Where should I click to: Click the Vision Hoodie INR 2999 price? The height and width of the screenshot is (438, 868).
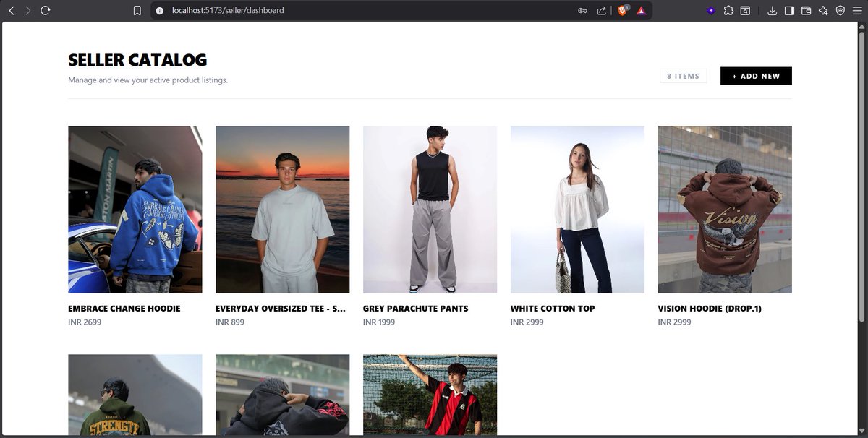[x=675, y=322]
